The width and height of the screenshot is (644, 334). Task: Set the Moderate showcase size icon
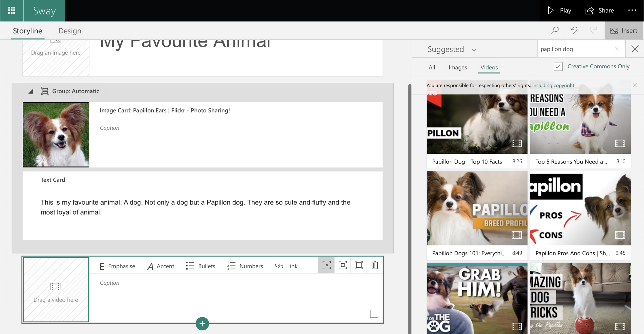tap(343, 265)
